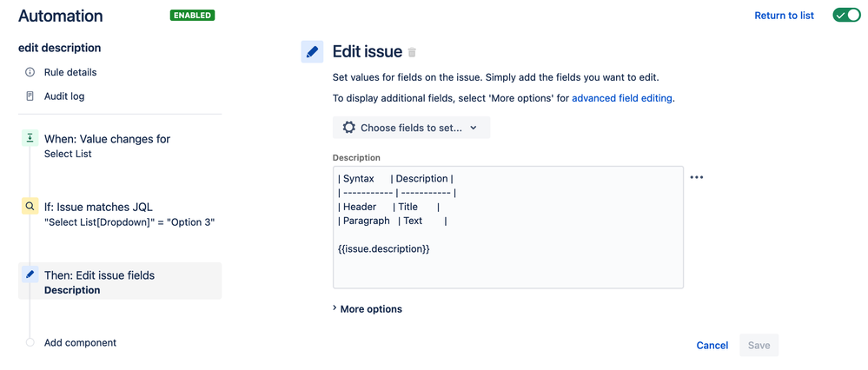Click the pencil icon beside Then: Edit issue fields
Screen dimensions: 868x370
tap(30, 274)
